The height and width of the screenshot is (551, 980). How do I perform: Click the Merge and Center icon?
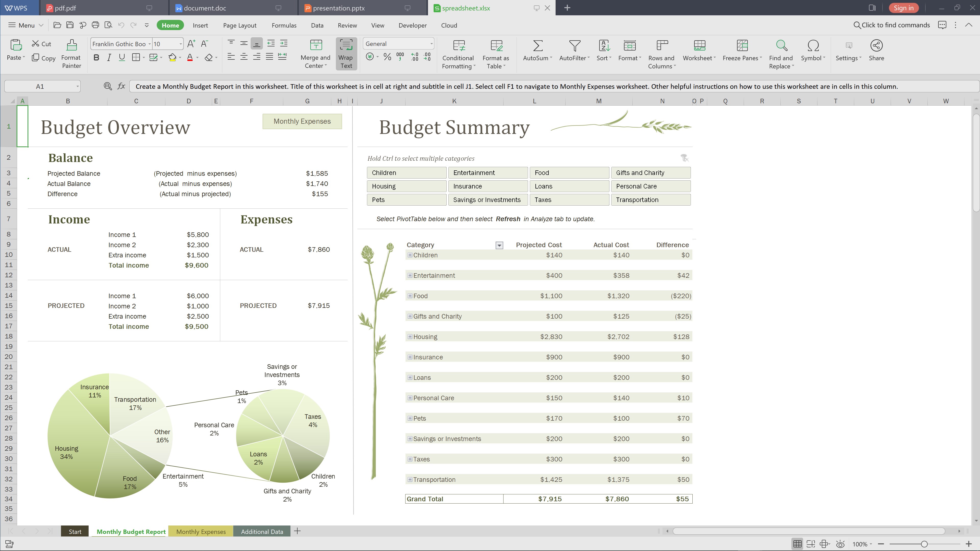click(315, 46)
